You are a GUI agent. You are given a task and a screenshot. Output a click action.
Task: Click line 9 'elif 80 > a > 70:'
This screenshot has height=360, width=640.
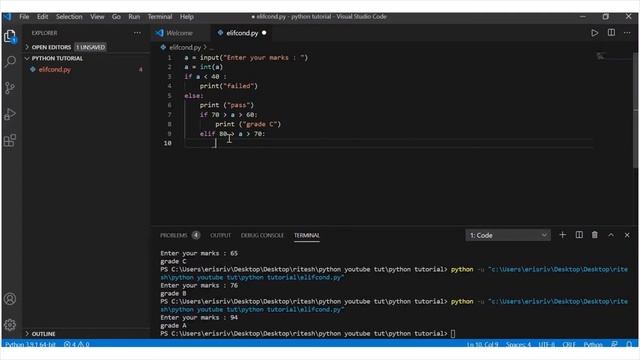(232, 134)
